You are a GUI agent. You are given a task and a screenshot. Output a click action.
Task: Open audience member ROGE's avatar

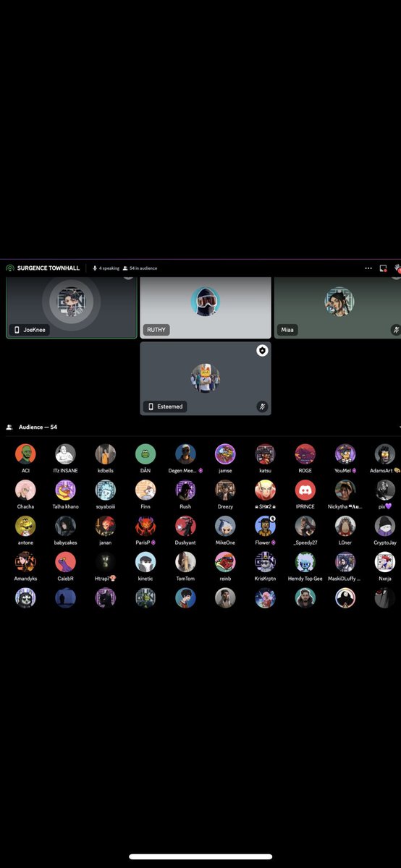pos(305,454)
